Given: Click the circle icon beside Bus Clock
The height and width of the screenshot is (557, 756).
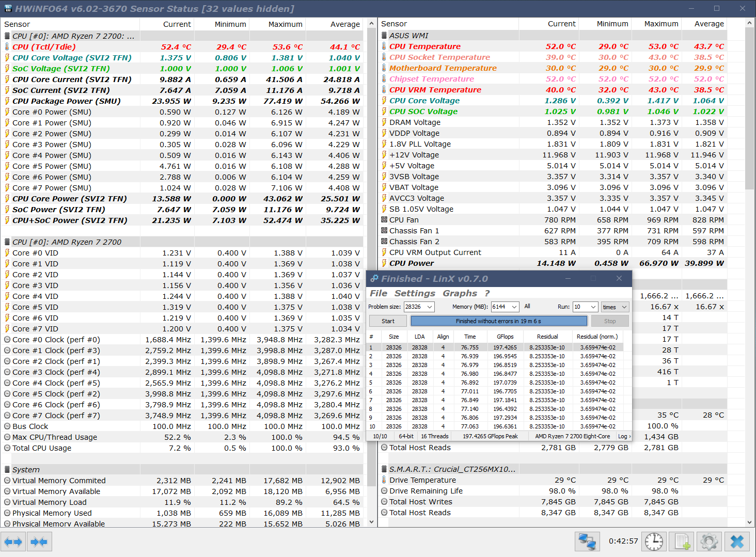Looking at the screenshot, I should tap(7, 426).
